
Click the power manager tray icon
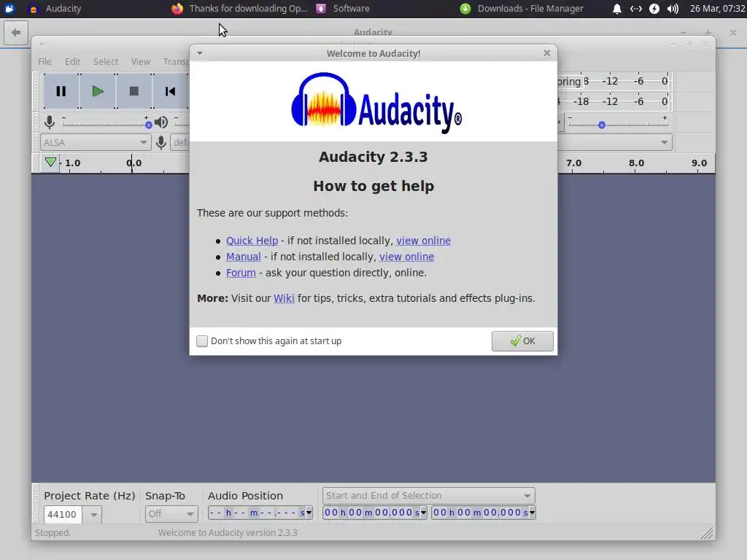point(654,9)
